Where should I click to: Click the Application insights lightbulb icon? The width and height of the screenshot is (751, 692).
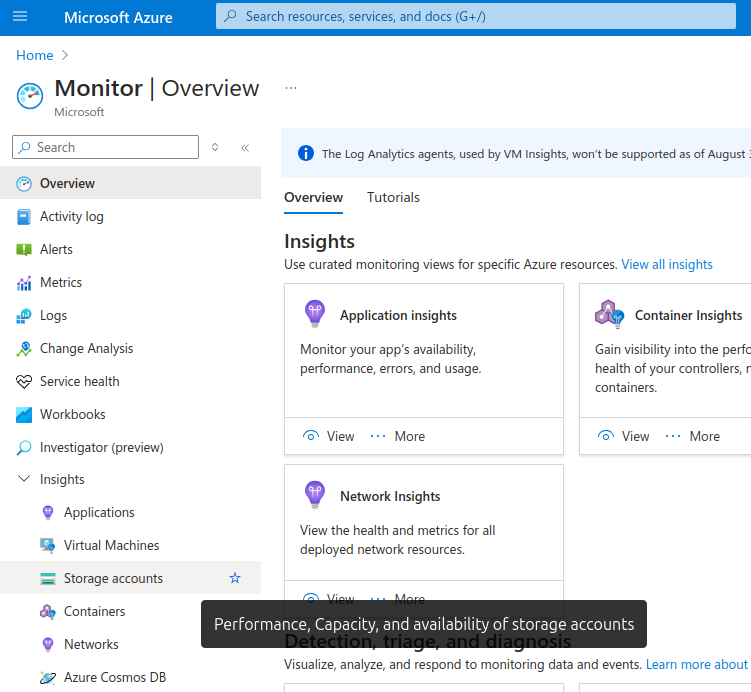pyautogui.click(x=315, y=314)
